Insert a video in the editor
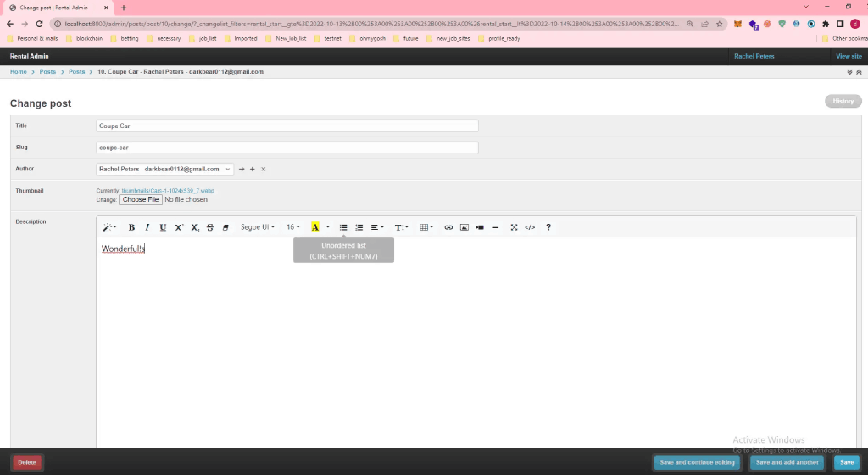Image resolution: width=868 pixels, height=475 pixels. [480, 227]
